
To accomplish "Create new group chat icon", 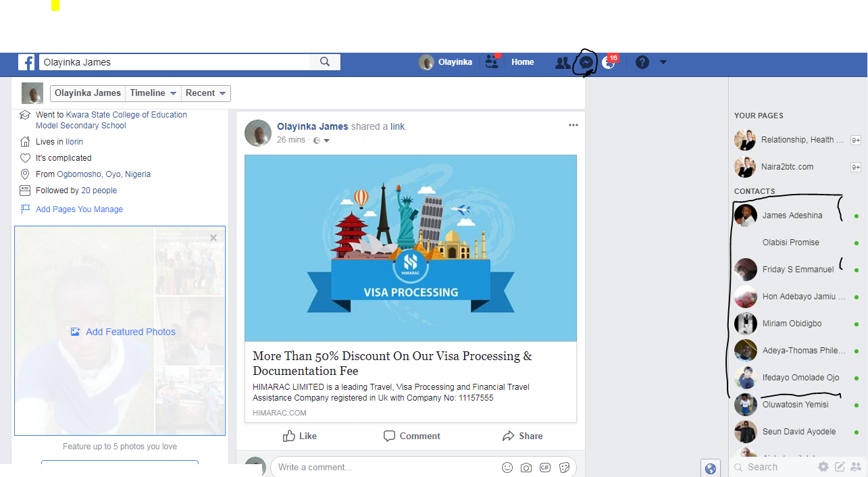I will tap(857, 467).
